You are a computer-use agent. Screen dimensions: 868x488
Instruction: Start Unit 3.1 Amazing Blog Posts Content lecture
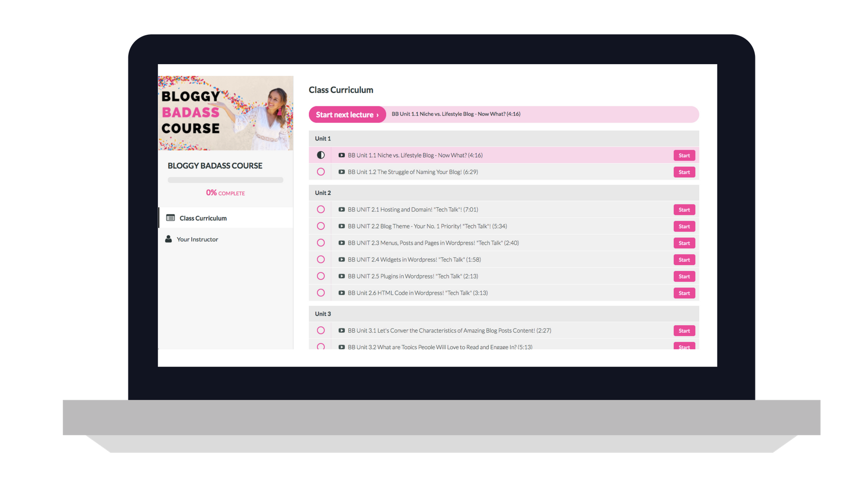pyautogui.click(x=684, y=331)
